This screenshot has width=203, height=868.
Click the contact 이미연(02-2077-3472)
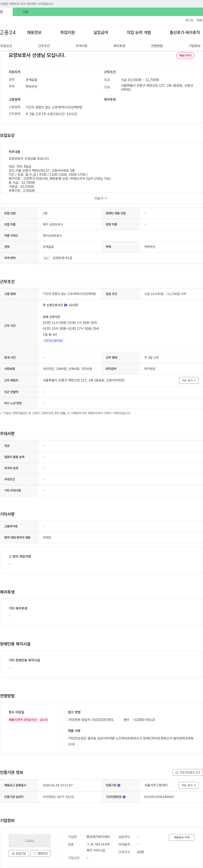[x=58, y=797]
